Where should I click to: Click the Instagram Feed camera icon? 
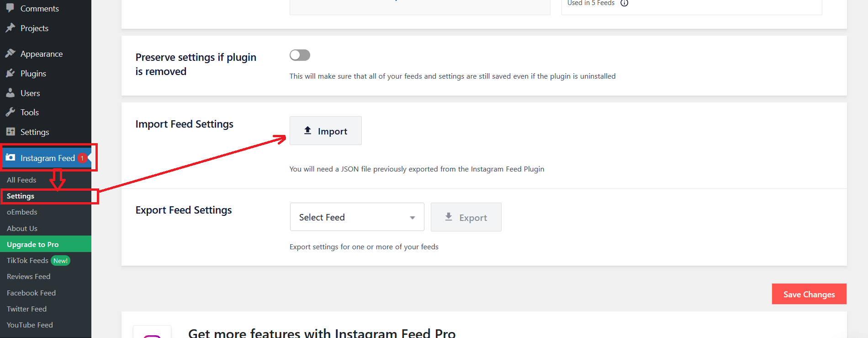[10, 157]
